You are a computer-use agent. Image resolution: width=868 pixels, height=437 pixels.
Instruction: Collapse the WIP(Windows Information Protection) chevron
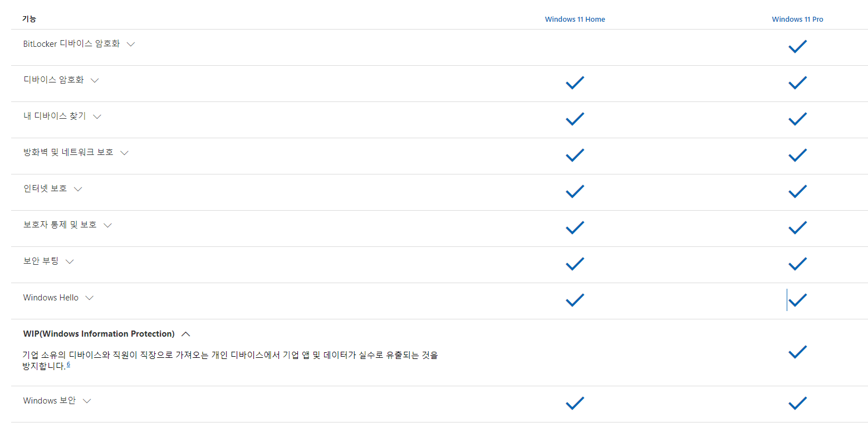click(x=186, y=334)
